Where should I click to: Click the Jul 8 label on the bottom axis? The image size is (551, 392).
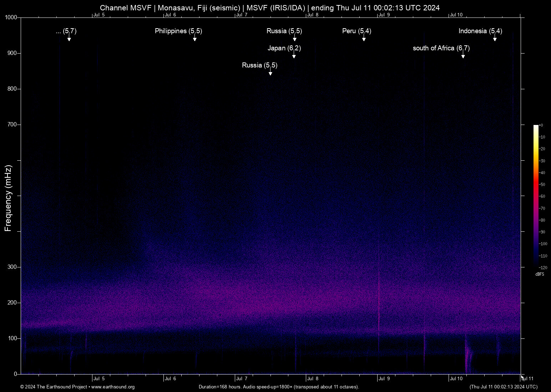313,379
